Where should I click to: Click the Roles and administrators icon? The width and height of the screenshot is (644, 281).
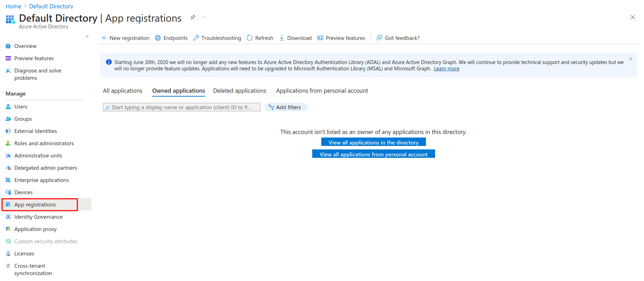coord(8,143)
